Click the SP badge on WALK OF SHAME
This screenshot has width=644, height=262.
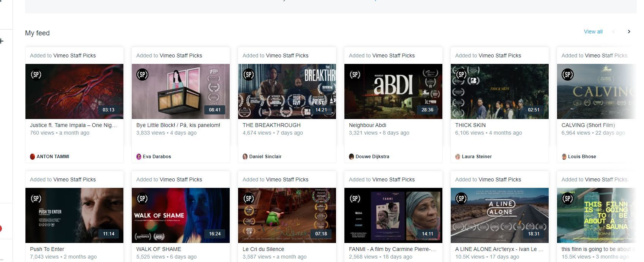tap(142, 198)
